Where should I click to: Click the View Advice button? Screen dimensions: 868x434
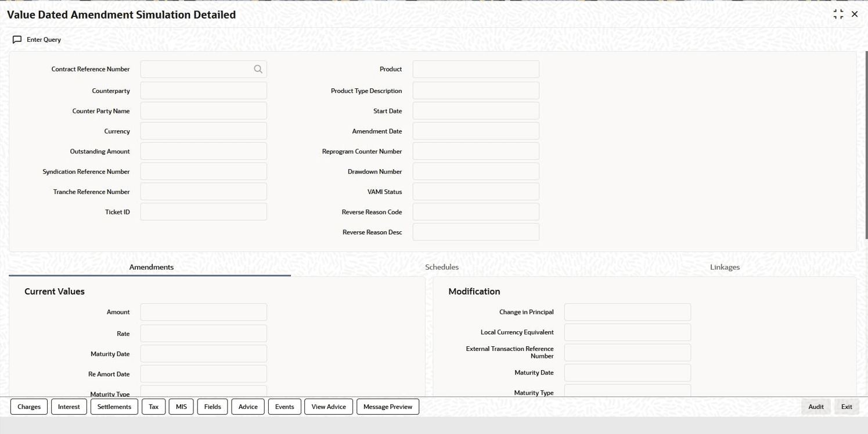click(x=329, y=407)
